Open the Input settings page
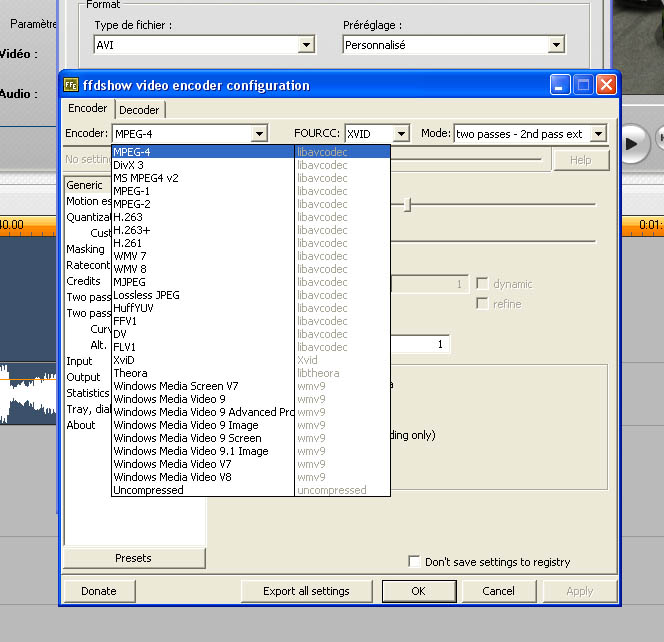Screen dimensions: 664x642 point(79,361)
